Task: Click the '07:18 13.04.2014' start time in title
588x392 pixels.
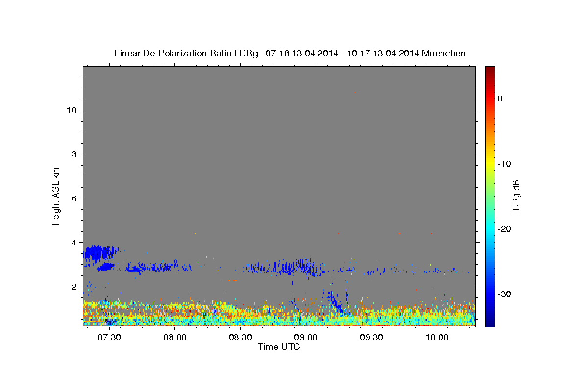Action: pyautogui.click(x=302, y=53)
